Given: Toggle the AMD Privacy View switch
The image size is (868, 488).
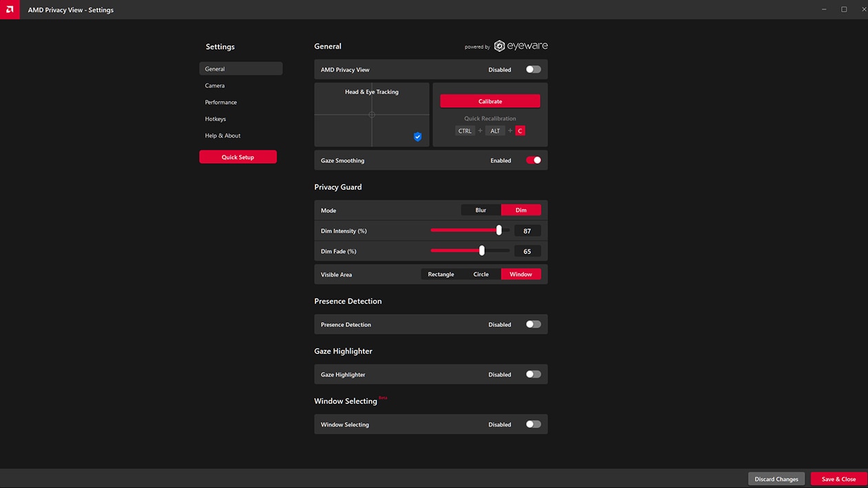Looking at the screenshot, I should (533, 70).
